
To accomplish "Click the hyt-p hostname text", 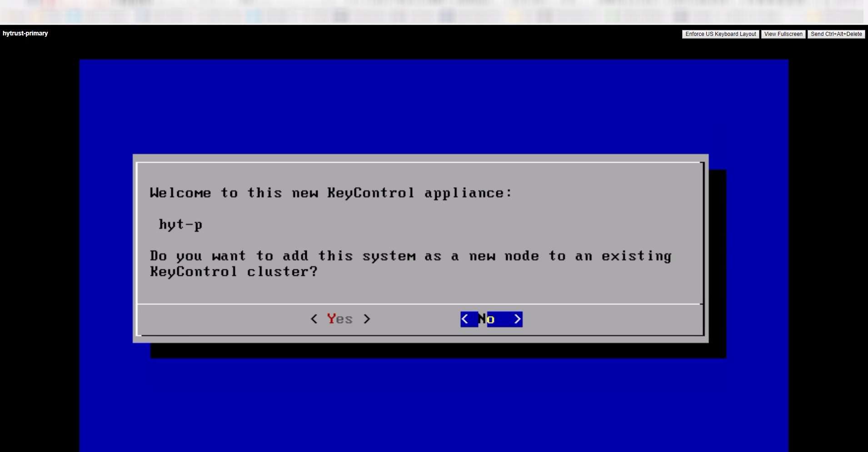I will [x=180, y=224].
